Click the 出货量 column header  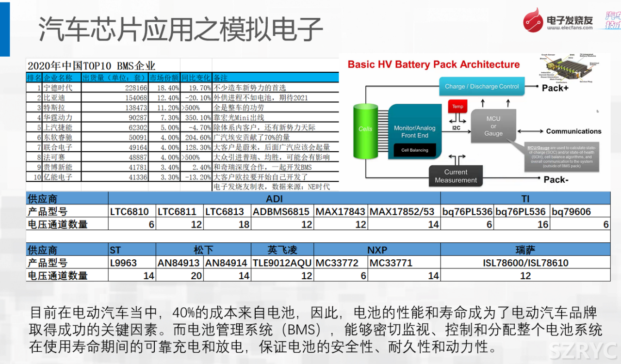click(x=114, y=78)
